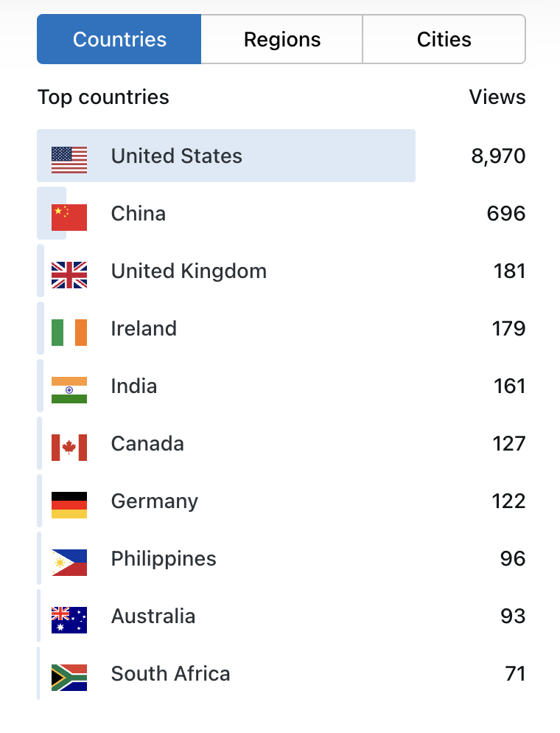The image size is (560, 733).
Task: Click the United Kingdom views count 181
Action: tap(509, 271)
